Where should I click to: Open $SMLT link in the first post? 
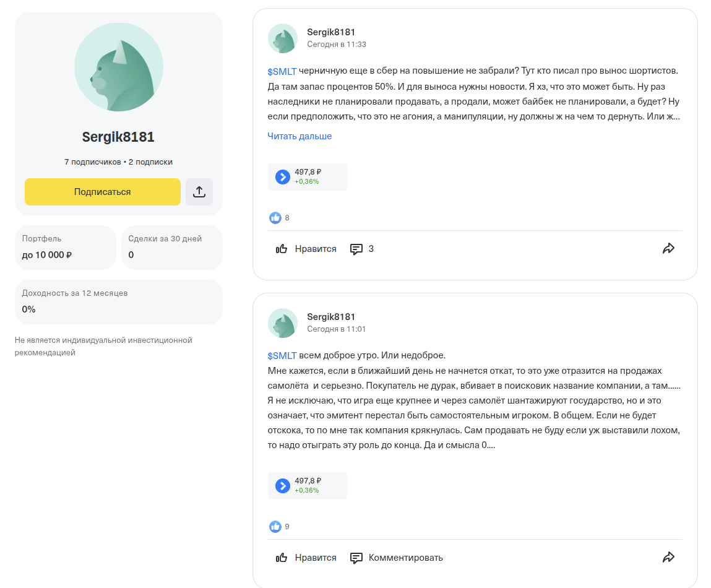282,71
